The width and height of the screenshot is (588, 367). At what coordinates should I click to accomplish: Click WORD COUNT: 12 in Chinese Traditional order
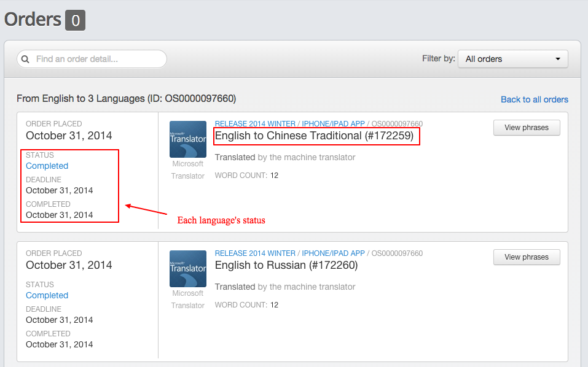click(x=246, y=176)
